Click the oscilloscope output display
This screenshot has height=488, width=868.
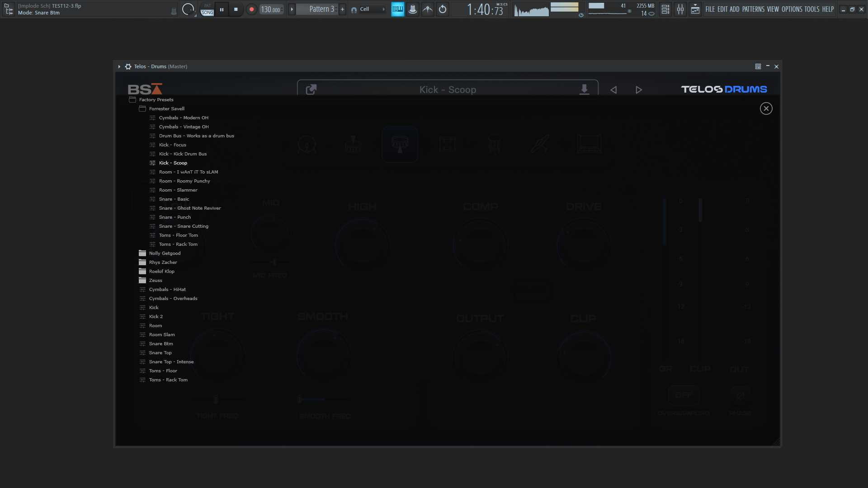click(532, 9)
